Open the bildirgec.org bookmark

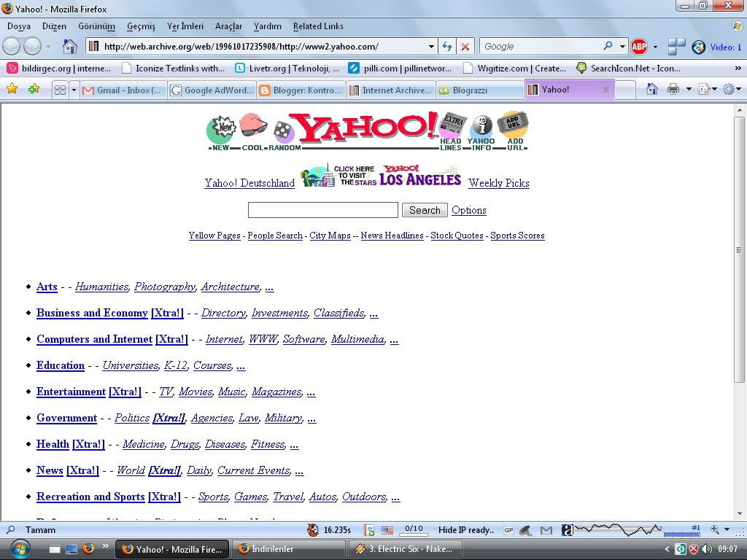[x=60, y=68]
